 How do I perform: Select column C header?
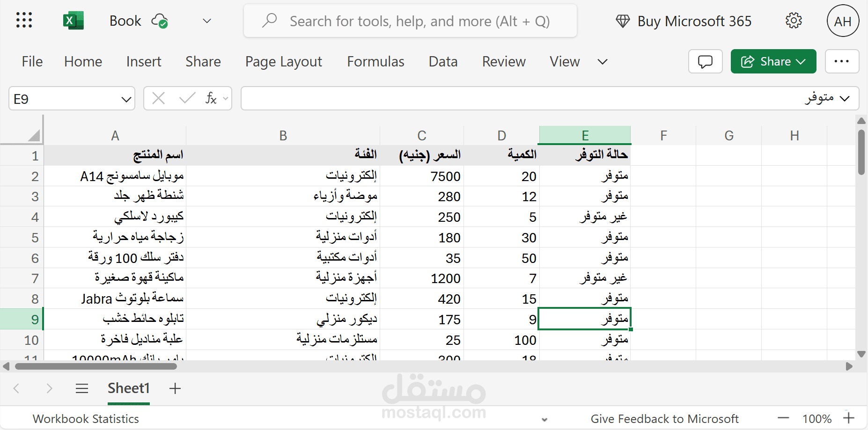click(x=422, y=136)
